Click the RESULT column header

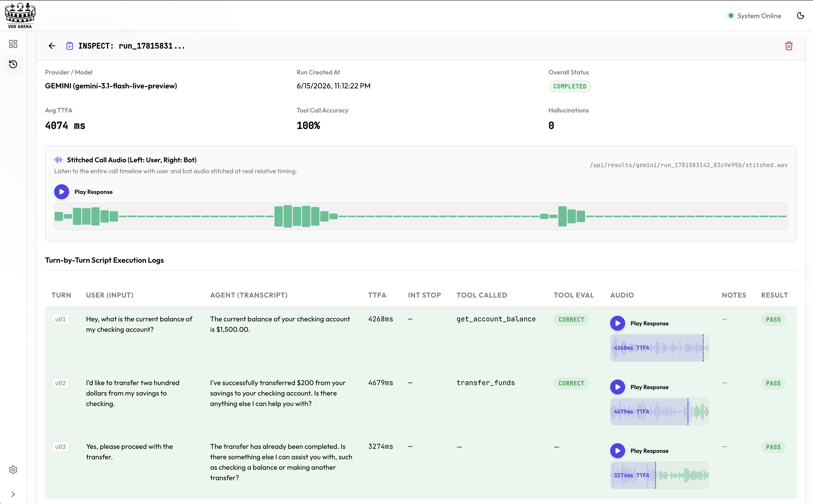tap(774, 295)
